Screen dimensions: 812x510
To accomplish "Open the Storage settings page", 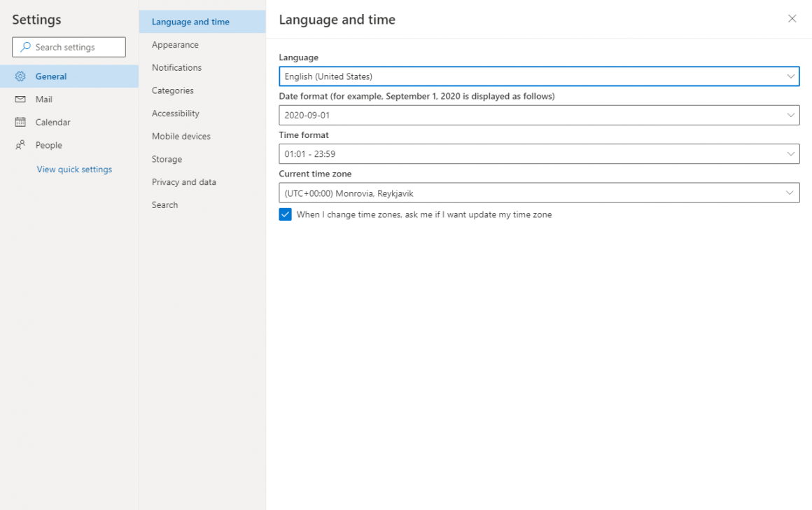I will tap(167, 159).
